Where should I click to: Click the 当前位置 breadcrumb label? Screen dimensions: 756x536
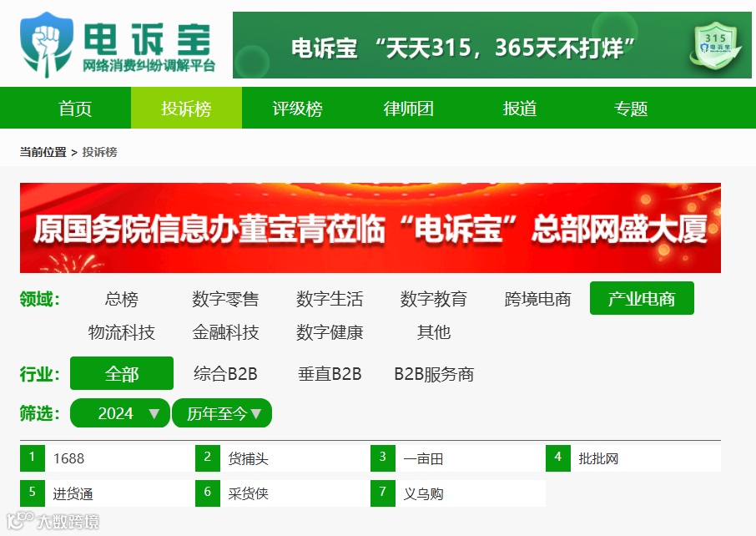tap(43, 152)
